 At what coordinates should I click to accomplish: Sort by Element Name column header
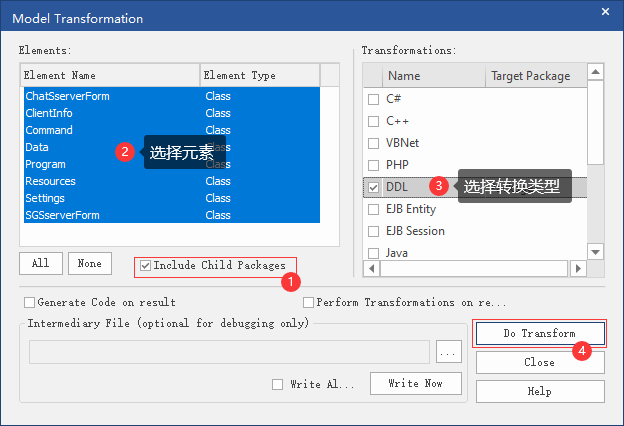pos(110,75)
